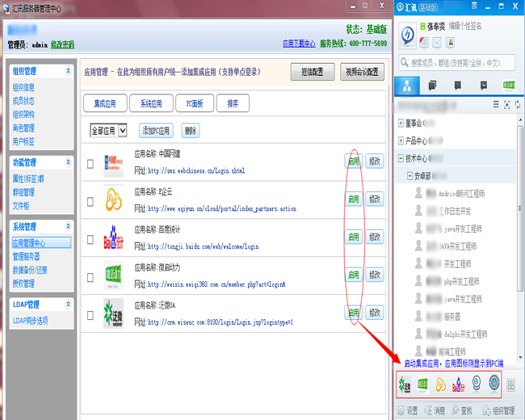This screenshot has height=420, width=525.
Task: Open 数据备份/还原 in the sidebar
Action: tap(30, 270)
